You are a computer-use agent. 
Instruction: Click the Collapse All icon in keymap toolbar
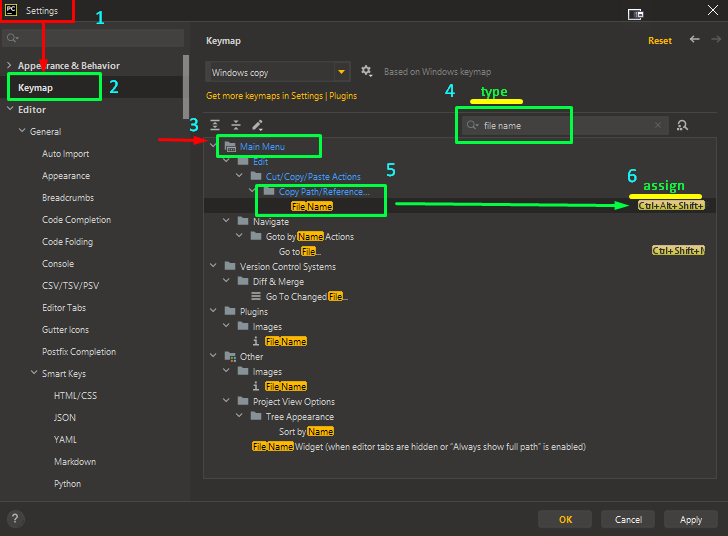(236, 125)
